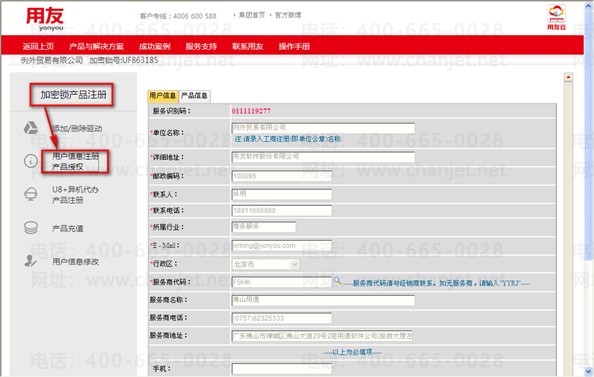Go to 返回上页 in the red navigation bar

tap(38, 46)
